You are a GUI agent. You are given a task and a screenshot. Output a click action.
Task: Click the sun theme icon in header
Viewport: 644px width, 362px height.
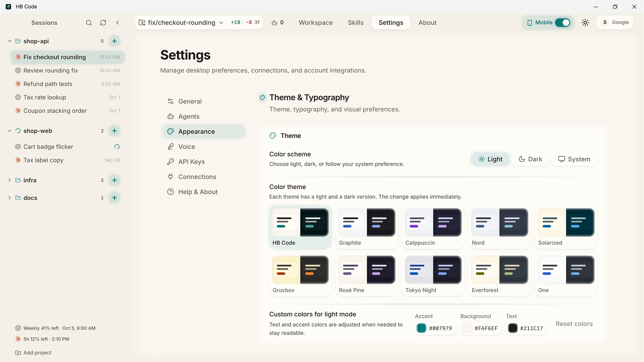click(x=585, y=23)
